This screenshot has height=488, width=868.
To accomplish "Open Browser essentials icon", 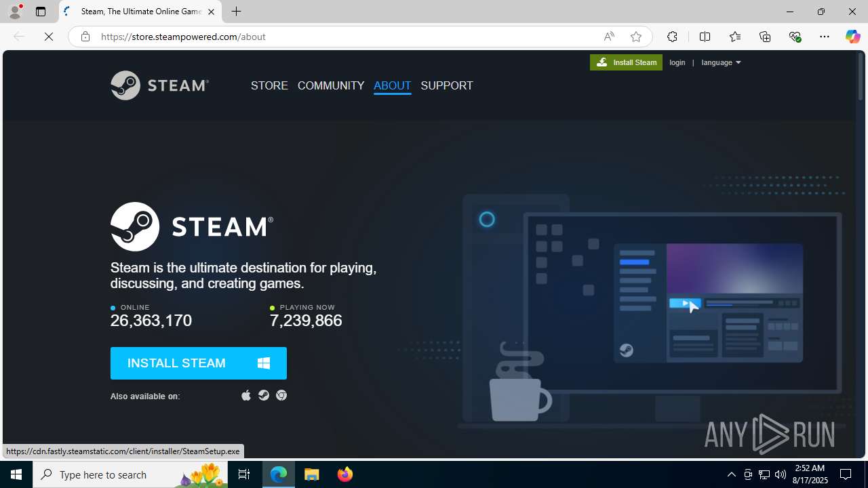I will tap(795, 37).
